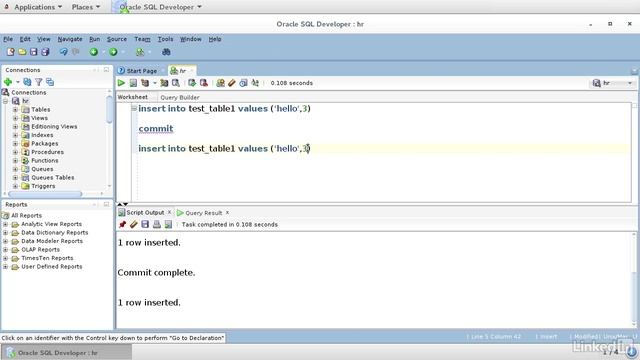This screenshot has width=640, height=360.
Task: Click the Connections tree vertical scrollbar
Action: coord(109,109)
